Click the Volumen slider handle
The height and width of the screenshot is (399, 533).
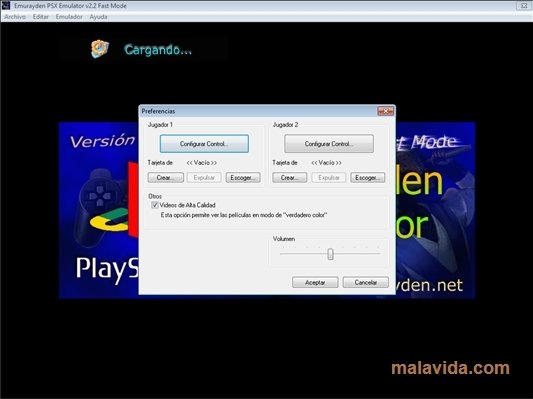[x=330, y=254]
